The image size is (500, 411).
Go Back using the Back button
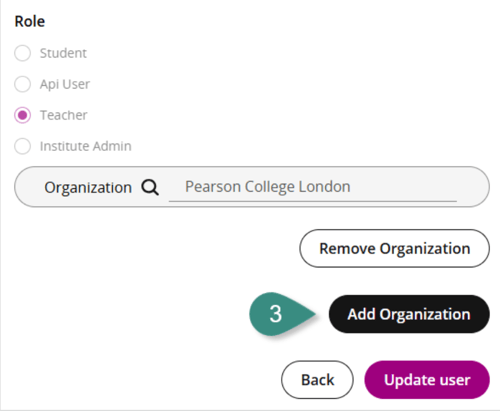317,380
